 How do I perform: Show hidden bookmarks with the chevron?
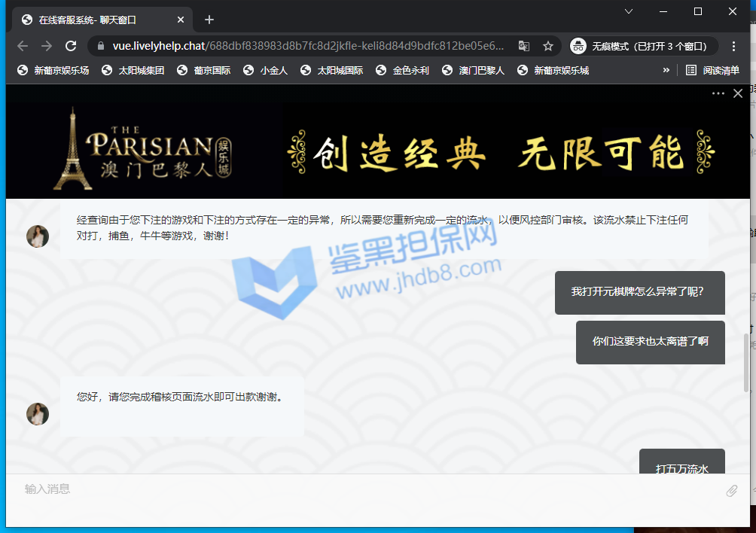coord(666,70)
